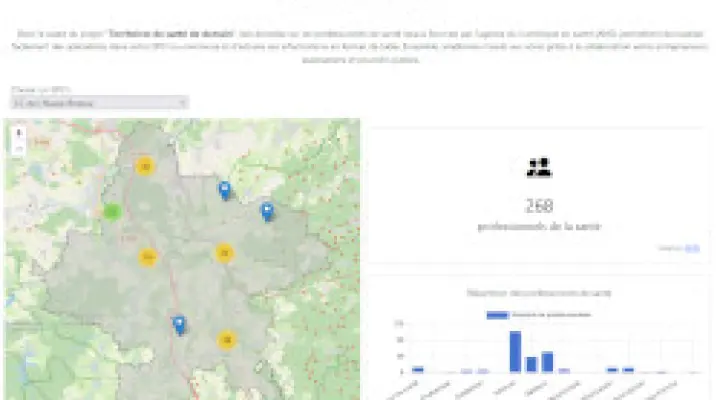Click the tallest bar in the chart
720x400 pixels.
click(x=515, y=352)
